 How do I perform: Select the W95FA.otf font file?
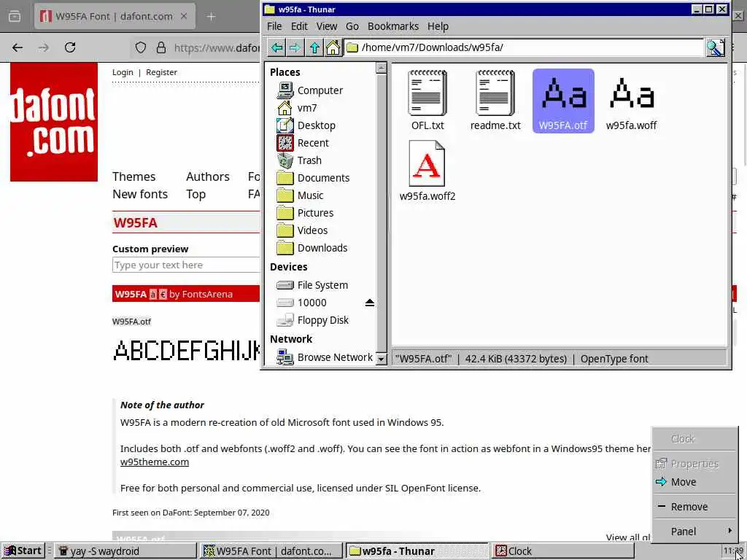point(563,101)
